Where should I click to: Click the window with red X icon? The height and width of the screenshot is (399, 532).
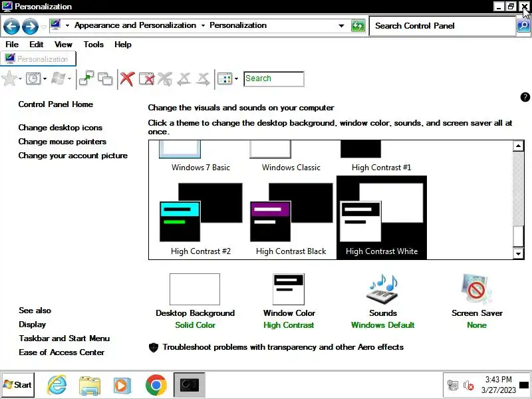coord(146,78)
